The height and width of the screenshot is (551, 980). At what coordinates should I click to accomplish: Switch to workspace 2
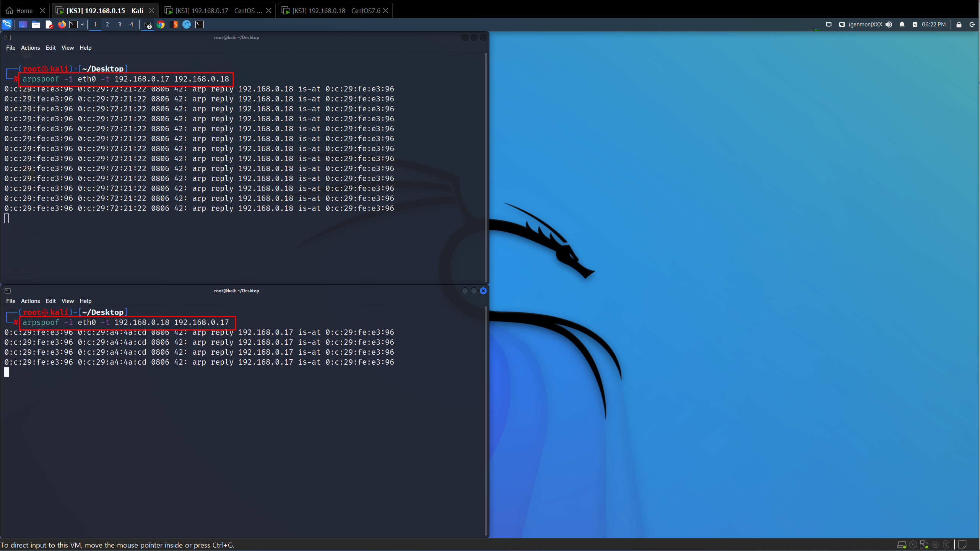click(107, 24)
